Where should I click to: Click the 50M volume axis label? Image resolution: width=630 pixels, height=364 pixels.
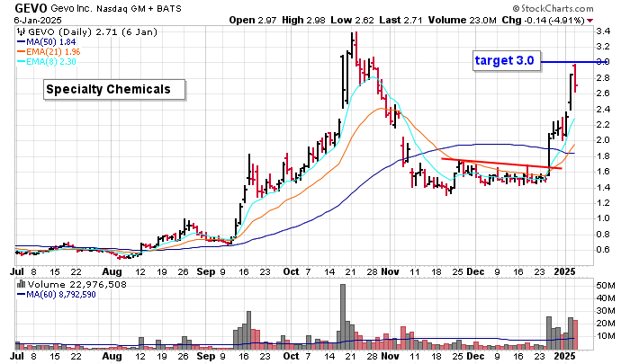606,285
